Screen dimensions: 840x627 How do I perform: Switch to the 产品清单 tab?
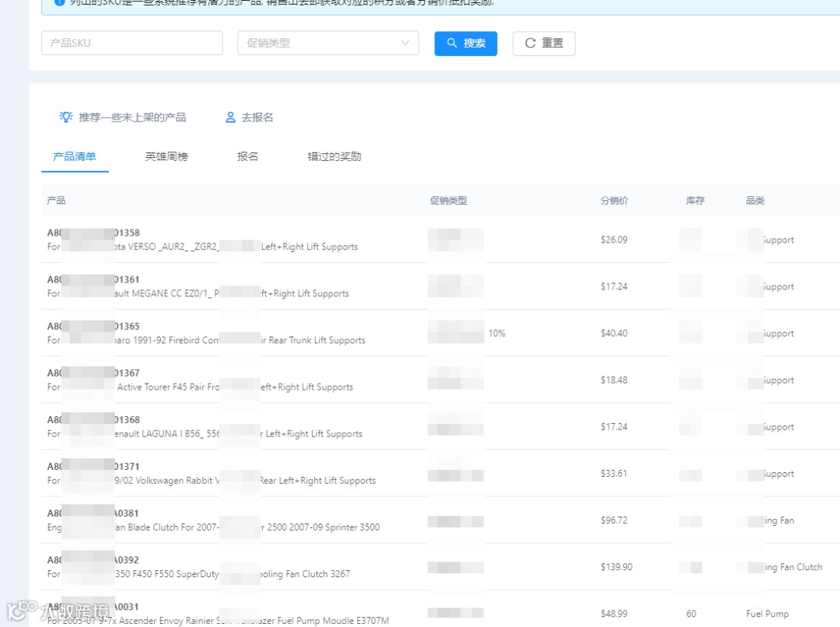click(x=75, y=156)
